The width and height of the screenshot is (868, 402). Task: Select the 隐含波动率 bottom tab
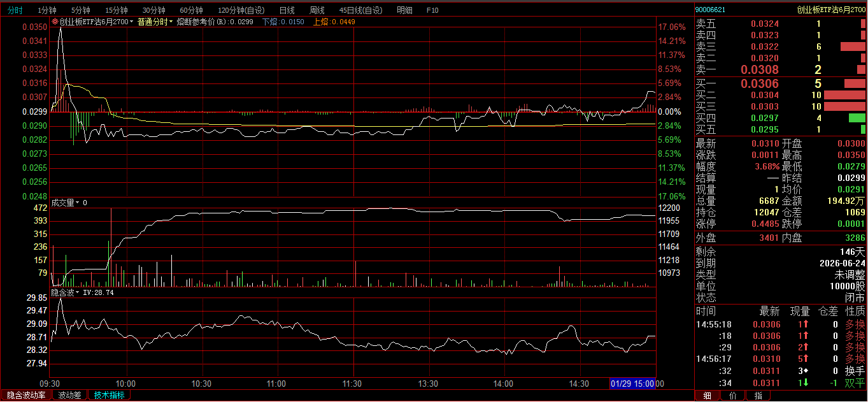[26, 396]
